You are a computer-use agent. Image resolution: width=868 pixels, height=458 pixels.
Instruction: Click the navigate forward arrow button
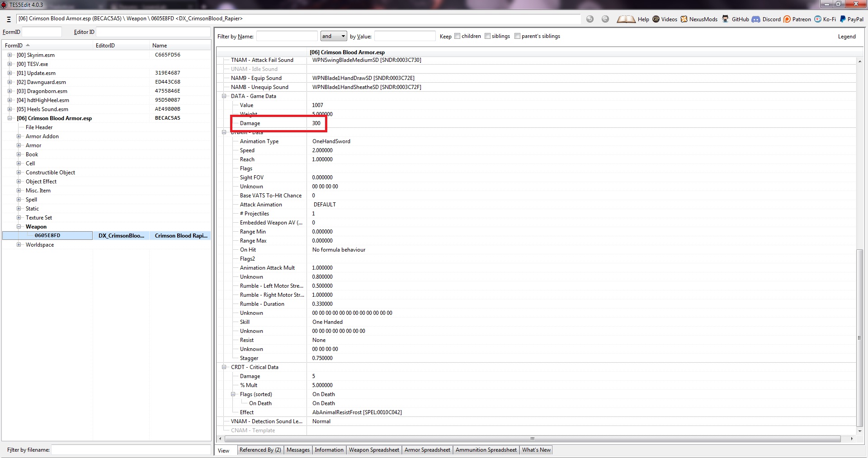coord(605,19)
